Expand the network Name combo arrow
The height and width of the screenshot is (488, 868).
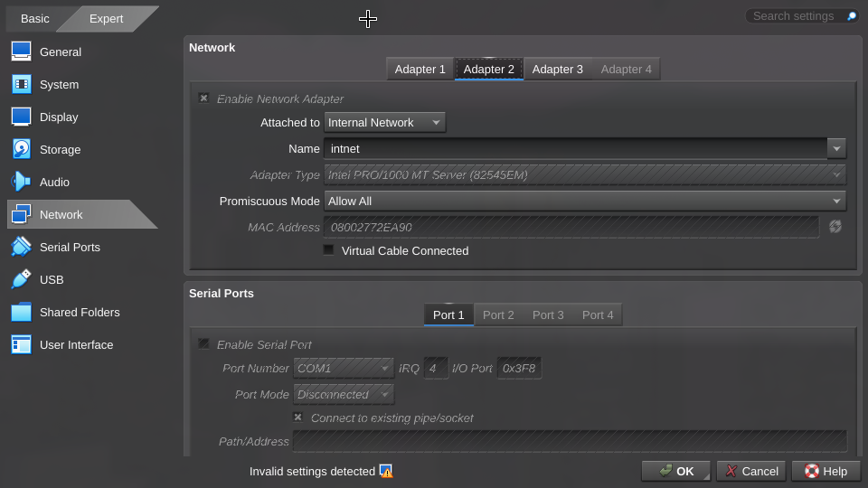836,149
